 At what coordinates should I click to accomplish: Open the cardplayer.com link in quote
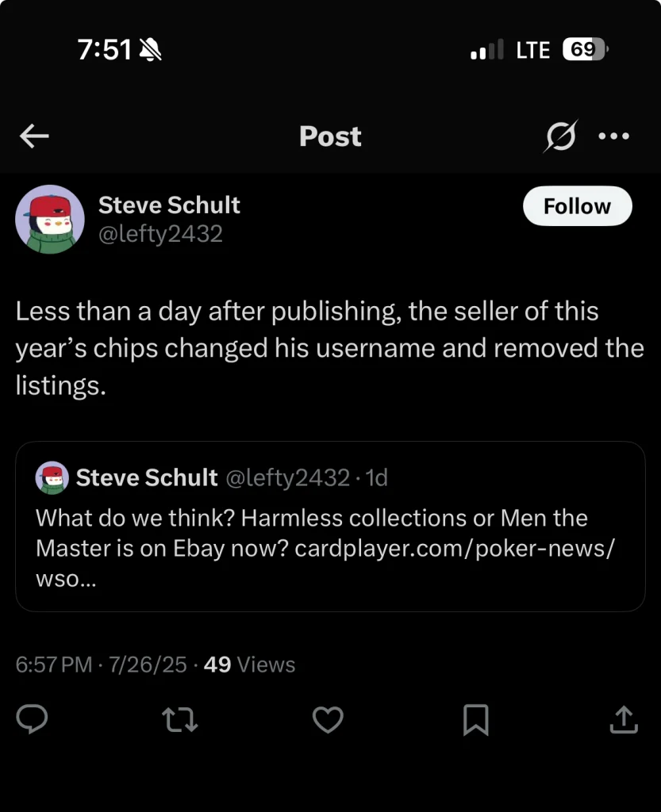[455, 548]
